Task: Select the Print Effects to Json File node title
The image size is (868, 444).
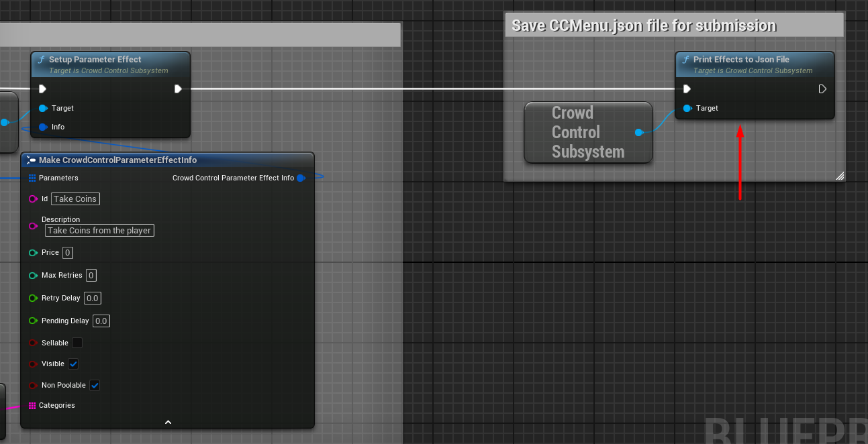Action: [x=741, y=60]
